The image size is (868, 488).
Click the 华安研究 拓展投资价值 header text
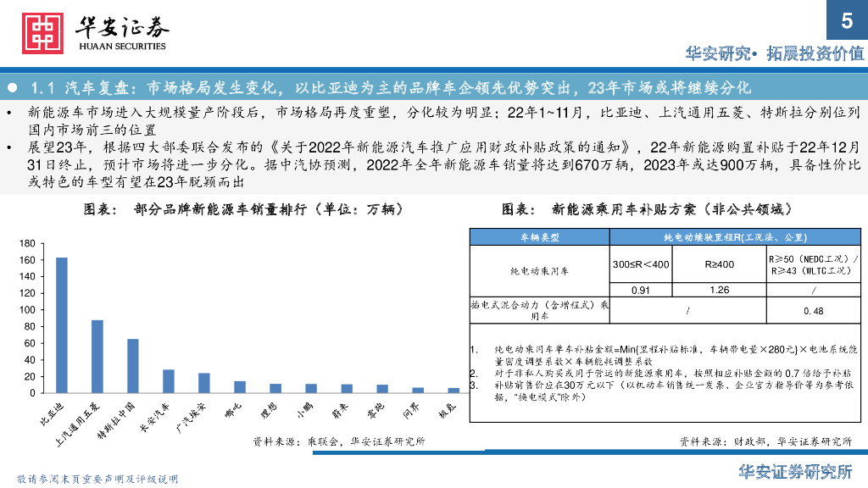point(775,53)
